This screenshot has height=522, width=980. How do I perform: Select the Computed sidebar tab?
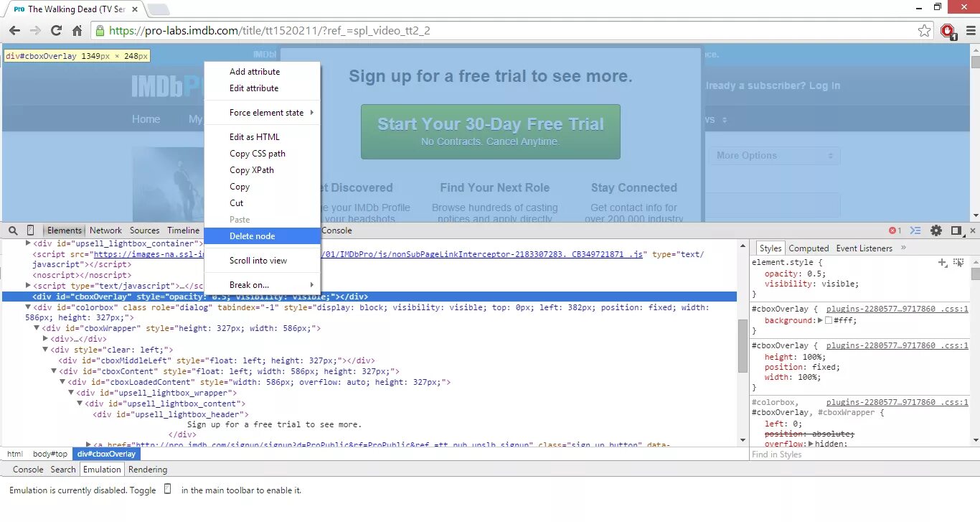tap(809, 248)
